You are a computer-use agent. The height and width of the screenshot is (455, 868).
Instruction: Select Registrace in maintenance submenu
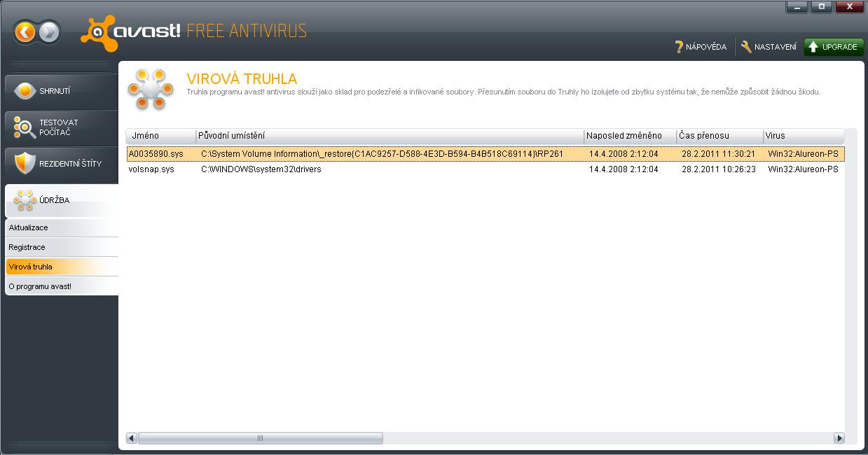[x=62, y=247]
